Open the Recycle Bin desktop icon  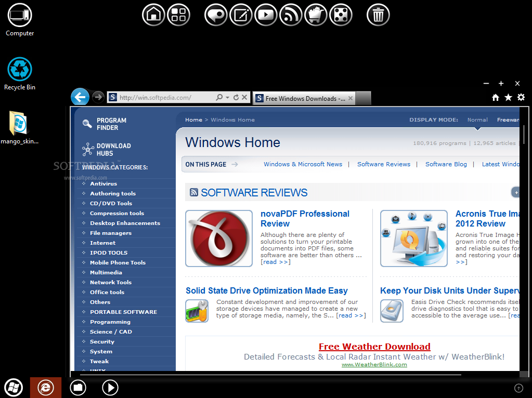pyautogui.click(x=20, y=74)
